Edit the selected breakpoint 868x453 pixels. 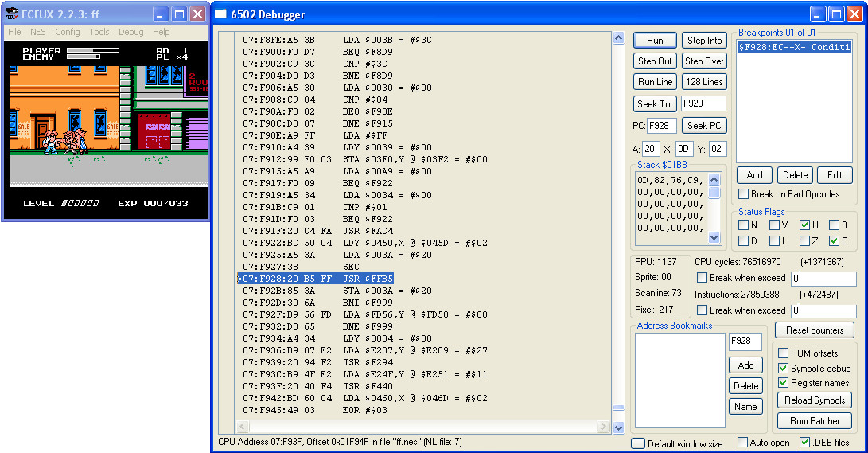(x=835, y=175)
